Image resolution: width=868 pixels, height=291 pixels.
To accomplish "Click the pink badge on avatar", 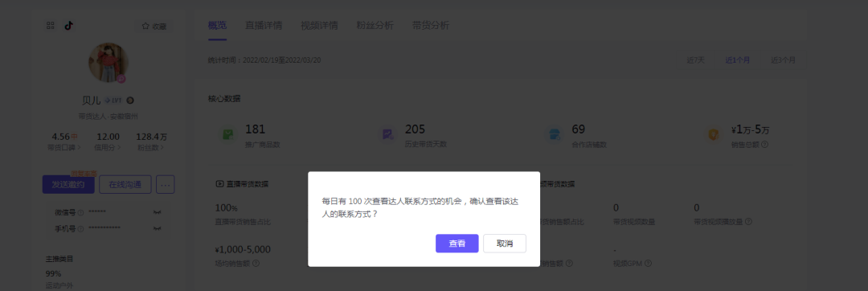I will coord(121,79).
